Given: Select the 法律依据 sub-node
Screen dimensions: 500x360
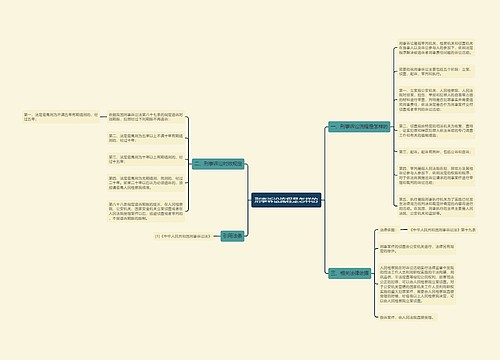Looking at the screenshot, I should click(x=388, y=230).
